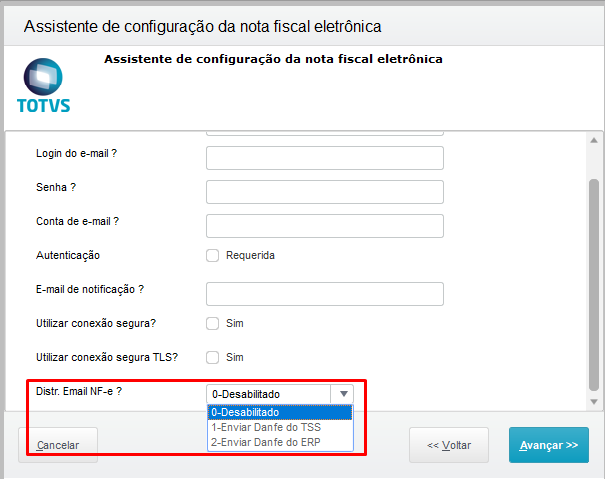Click the Conta de e-mail field

click(x=324, y=226)
